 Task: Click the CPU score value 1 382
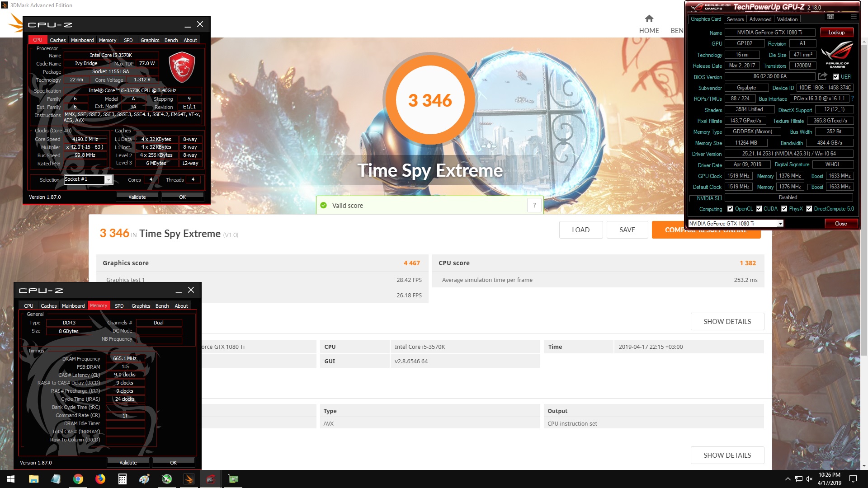tap(748, 263)
